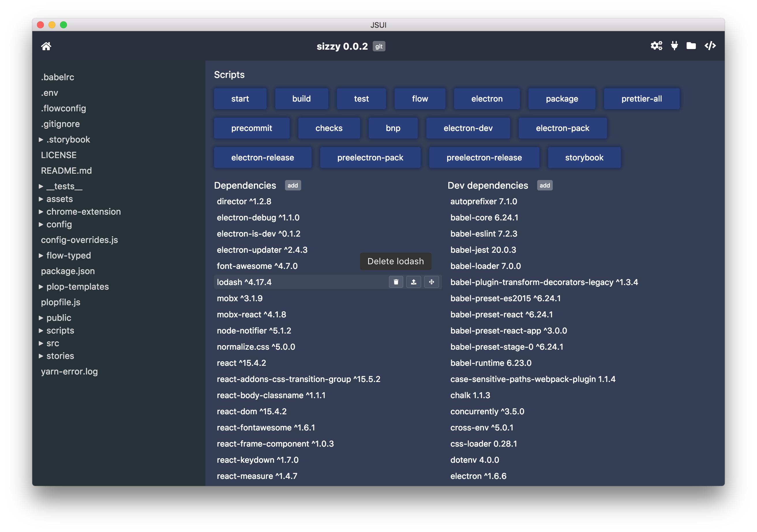Open project folder via folder icon
The image size is (757, 532).
coord(691,46)
